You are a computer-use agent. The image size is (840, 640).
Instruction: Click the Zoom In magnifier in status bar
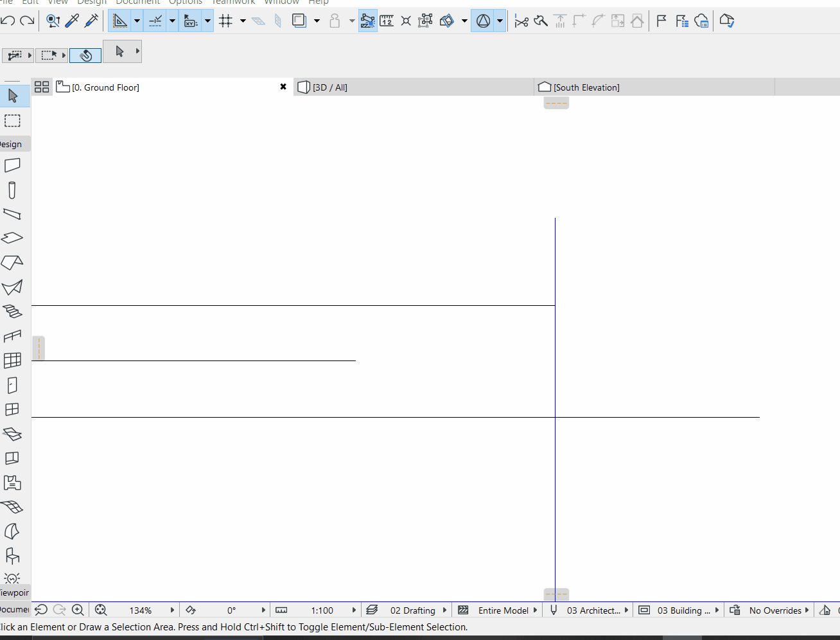tap(78, 610)
